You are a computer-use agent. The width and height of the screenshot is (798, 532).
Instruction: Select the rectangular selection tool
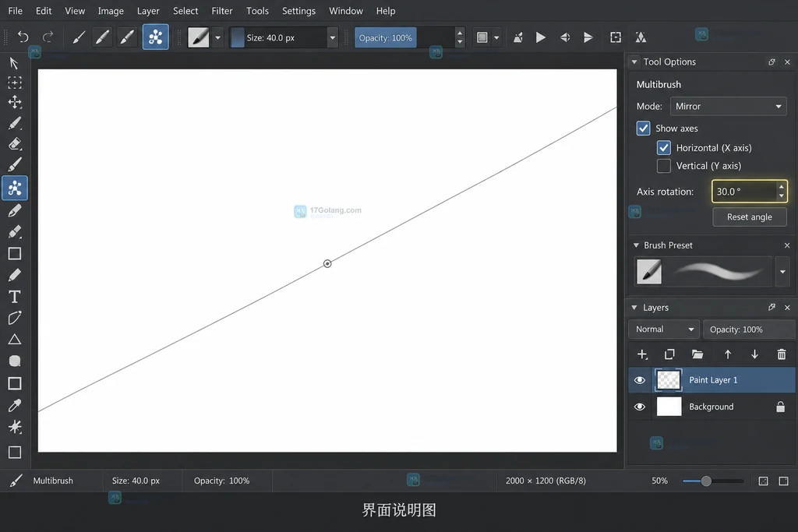pyautogui.click(x=15, y=83)
